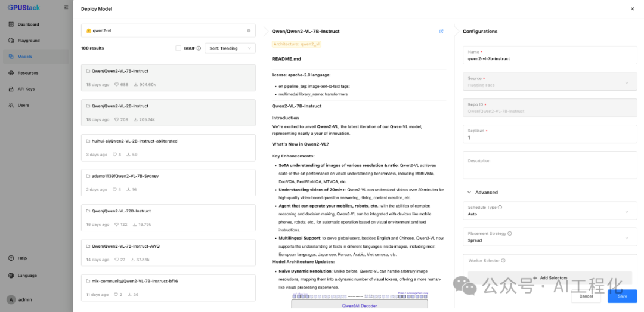644x312 pixels.
Task: Clear the qwen2-vl search text
Action: (249, 30)
